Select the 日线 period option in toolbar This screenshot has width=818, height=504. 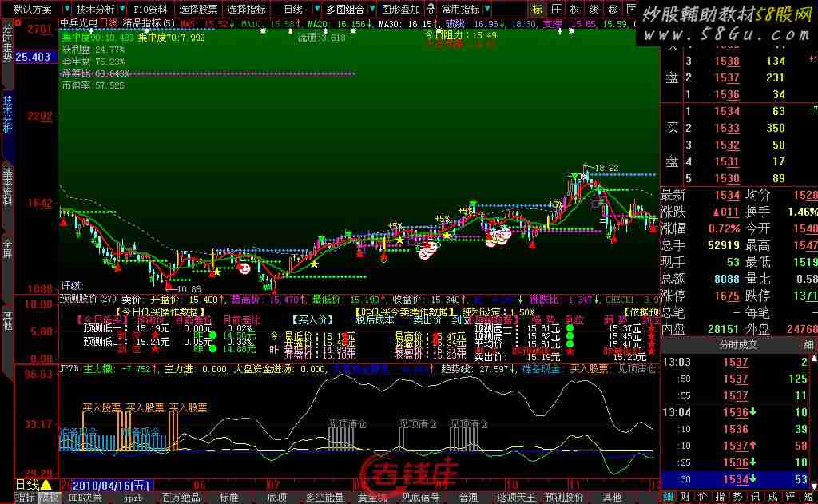(x=293, y=10)
